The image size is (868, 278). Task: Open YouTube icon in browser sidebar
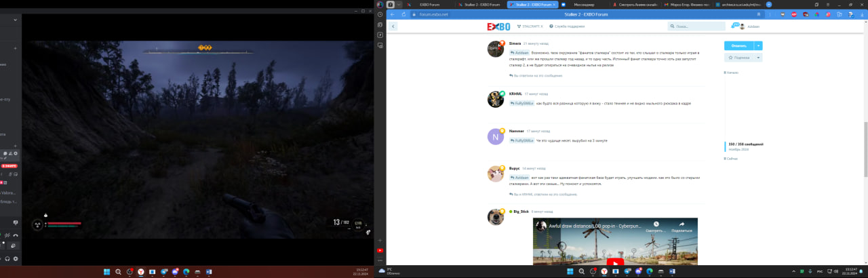pyautogui.click(x=380, y=250)
